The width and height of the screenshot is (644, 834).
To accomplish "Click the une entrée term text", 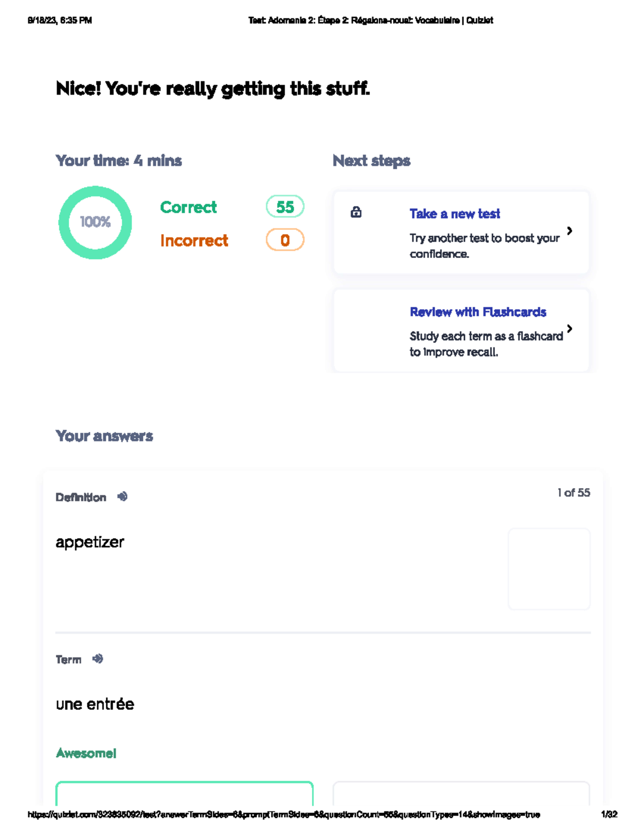I will click(x=95, y=704).
